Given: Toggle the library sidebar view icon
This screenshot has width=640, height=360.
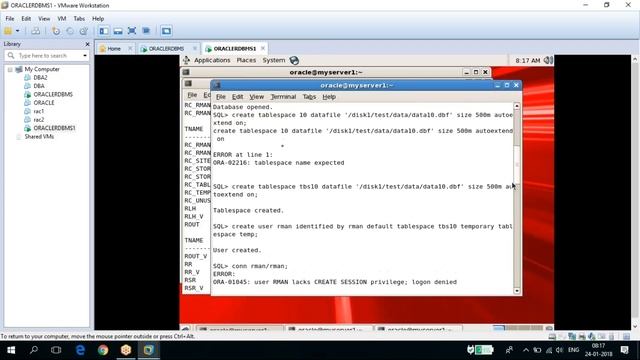Looking at the screenshot, I should pyautogui.click(x=104, y=31).
